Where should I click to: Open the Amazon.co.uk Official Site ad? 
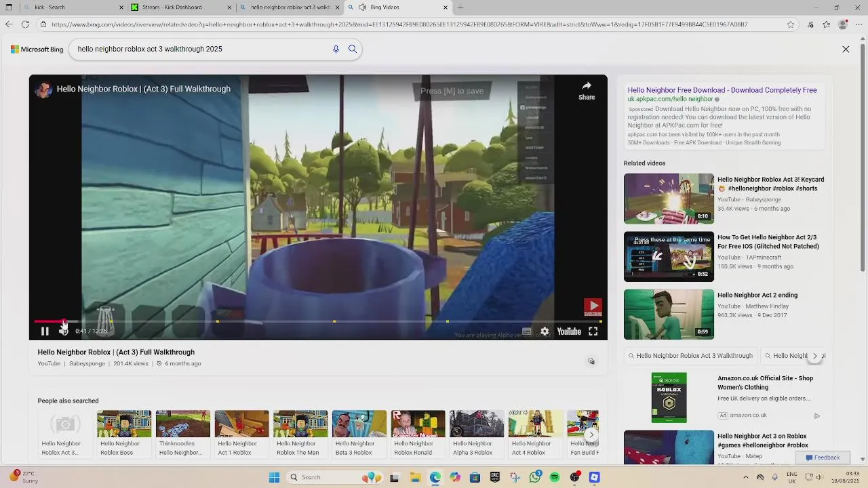point(765,383)
